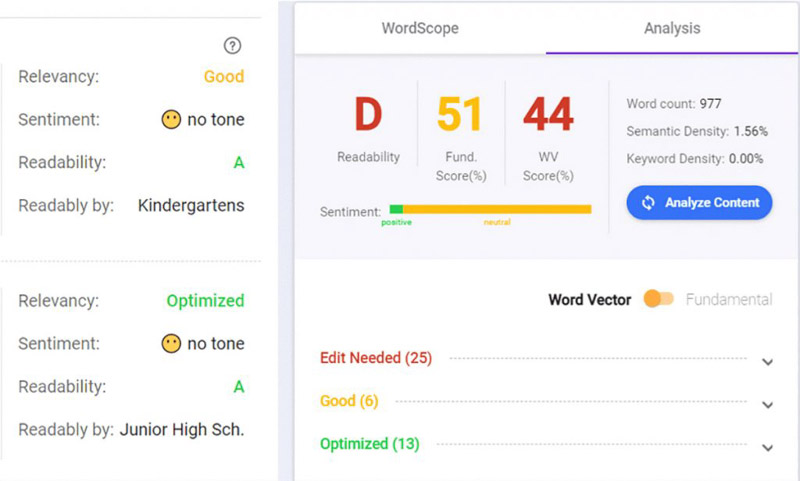
Task: Click the first no tone emoji face
Action: point(171,120)
